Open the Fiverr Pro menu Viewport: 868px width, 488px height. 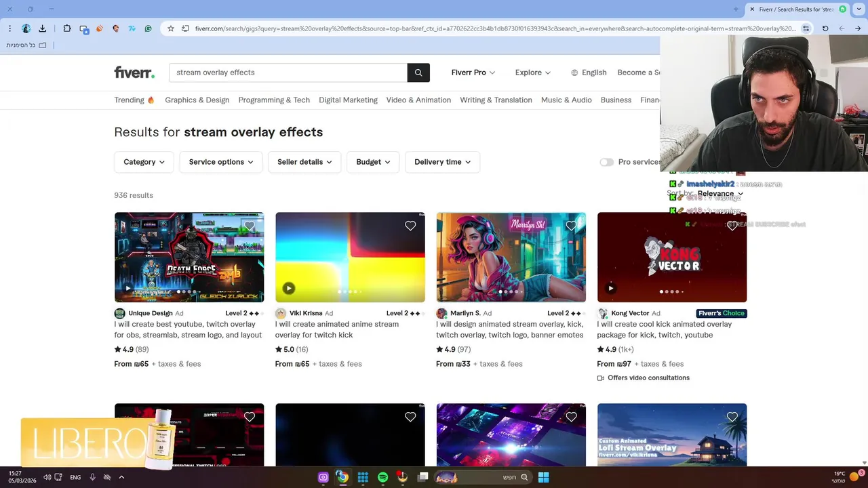[473, 73]
